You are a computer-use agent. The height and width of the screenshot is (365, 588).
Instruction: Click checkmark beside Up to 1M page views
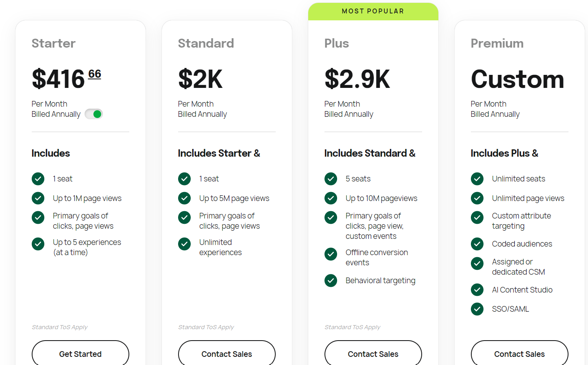point(38,198)
